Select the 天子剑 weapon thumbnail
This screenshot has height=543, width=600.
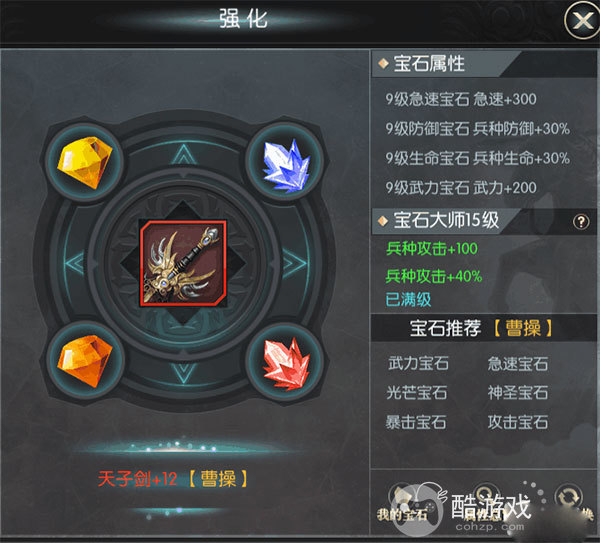point(183,263)
